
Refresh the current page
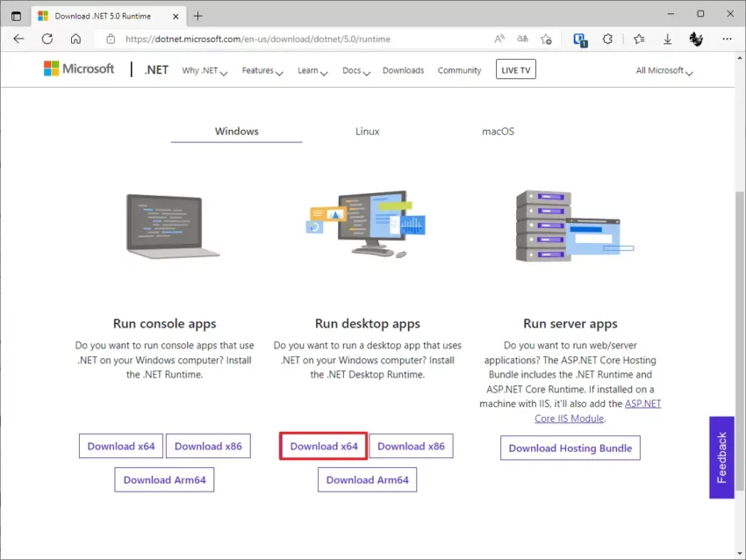click(47, 39)
